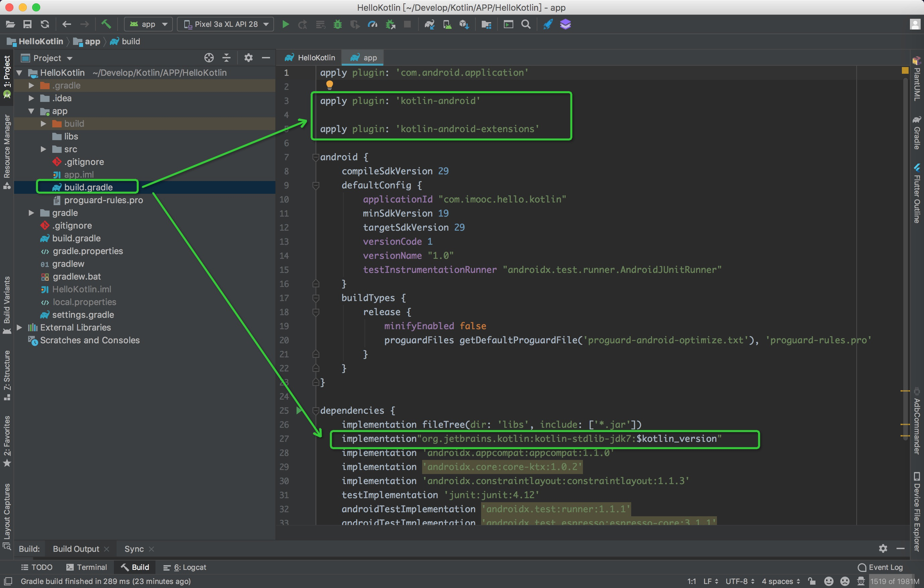Switch to the HelloKotlin editor tab
Screen dimensions: 924x588
(x=310, y=58)
